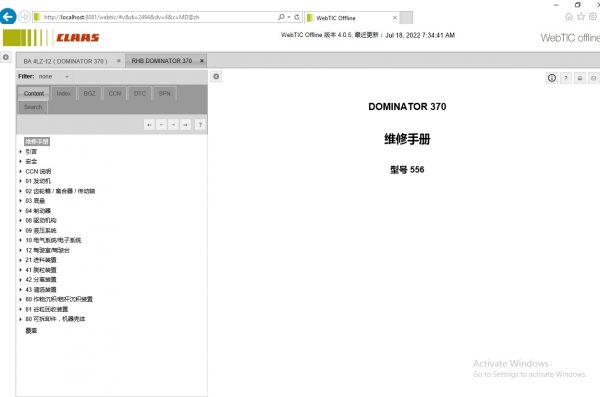Click the print icon in document toolbar
The image size is (600, 397).
click(x=580, y=78)
